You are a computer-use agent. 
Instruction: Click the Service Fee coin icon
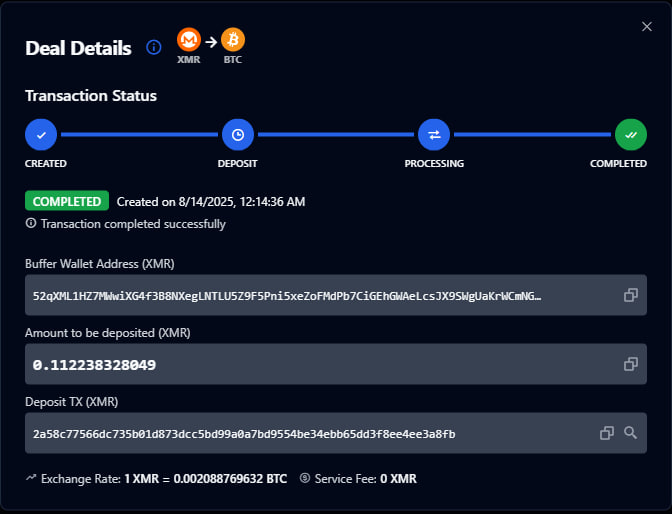point(305,478)
